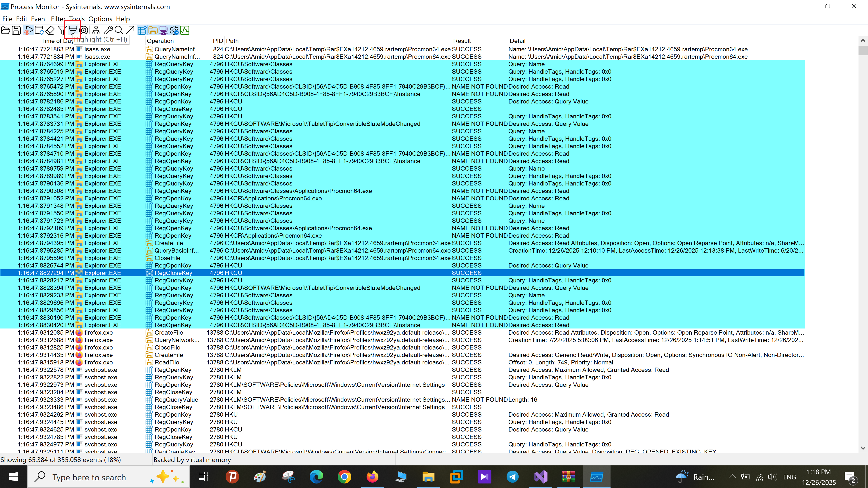Open the Process Tree icon
Image resolution: width=868 pixels, height=488 pixels.
96,30
